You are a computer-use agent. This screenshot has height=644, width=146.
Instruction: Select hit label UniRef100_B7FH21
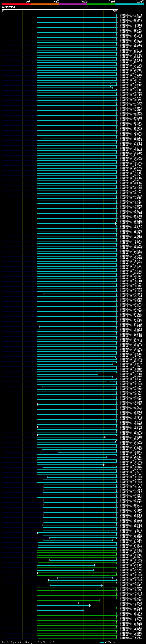[131, 65]
